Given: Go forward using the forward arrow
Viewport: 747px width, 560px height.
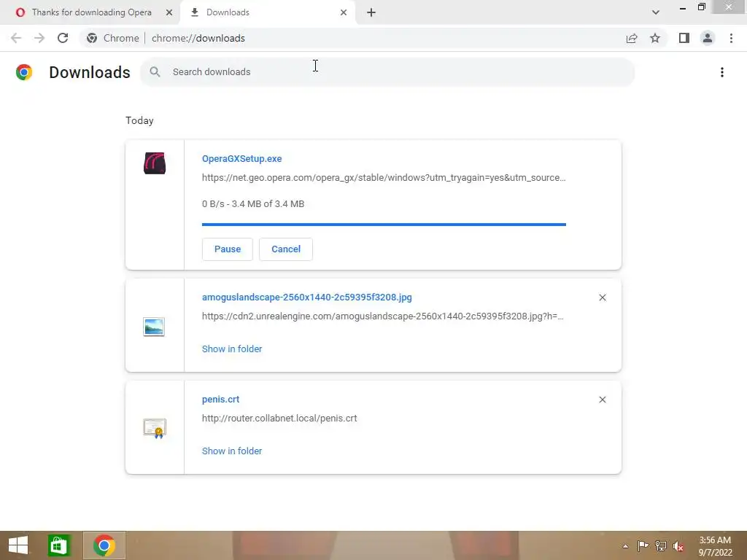Looking at the screenshot, I should (39, 38).
